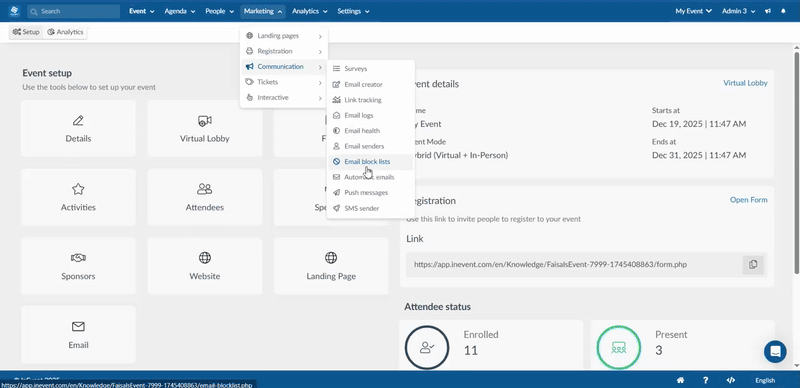Click the home icon in footer
This screenshot has height=388, width=800.
tap(680, 380)
